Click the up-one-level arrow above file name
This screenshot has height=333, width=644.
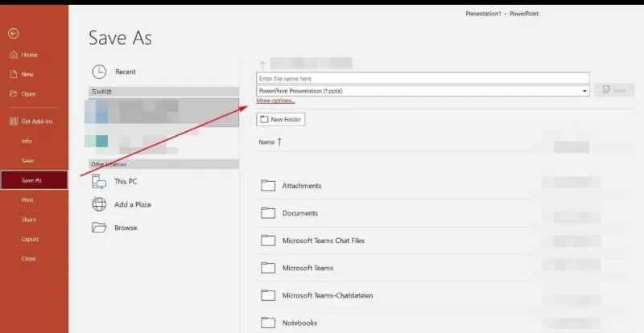(263, 65)
